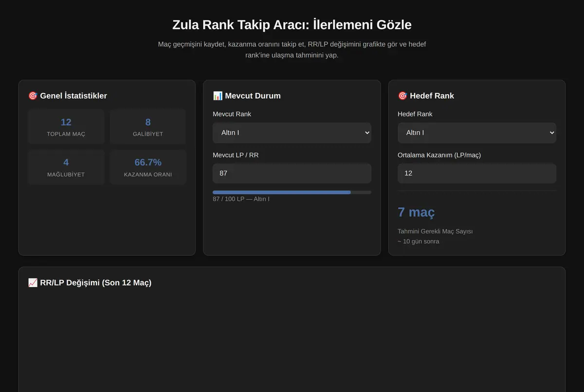Click the 'Ortalama Kazanım (LP/maç)' label
The width and height of the screenshot is (584, 392).
click(439, 155)
